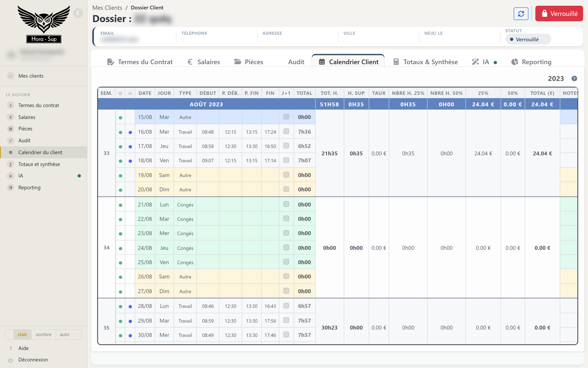This screenshot has width=588, height=368.
Task: Click the Reporting icon in sidebar
Action: pos(10,187)
